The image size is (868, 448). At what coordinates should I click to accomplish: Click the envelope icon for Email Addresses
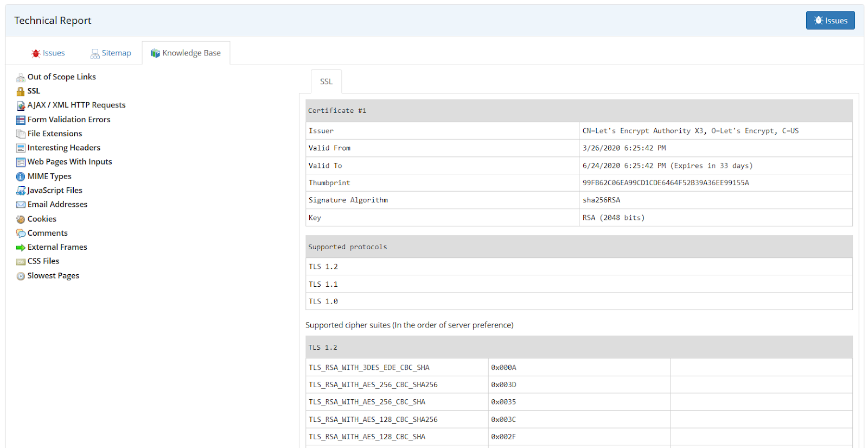(21, 205)
